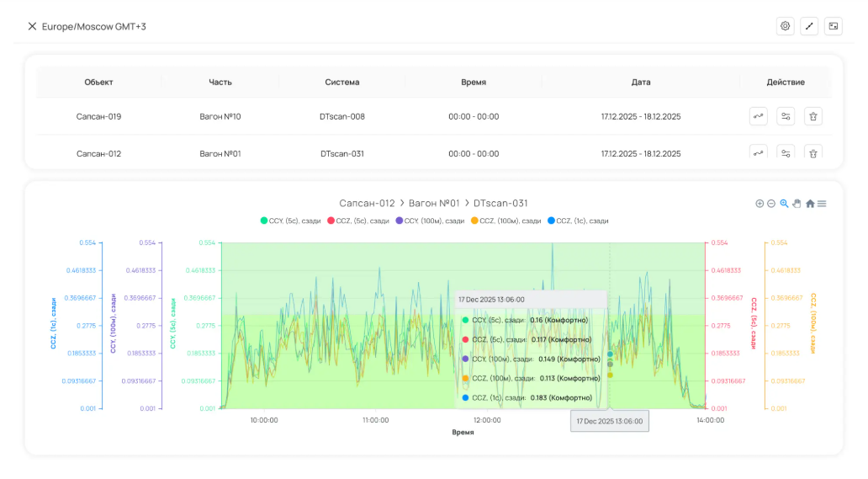Reset chart zoom with home icon
Image resolution: width=868 pixels, height=479 pixels.
[x=810, y=204]
